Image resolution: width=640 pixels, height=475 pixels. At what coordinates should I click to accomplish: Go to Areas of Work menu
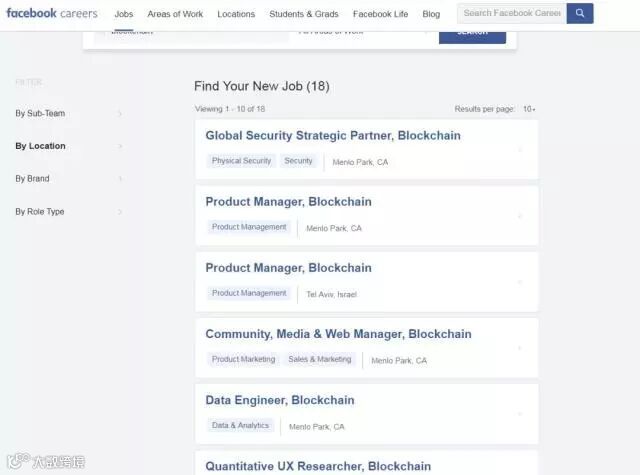coord(175,14)
